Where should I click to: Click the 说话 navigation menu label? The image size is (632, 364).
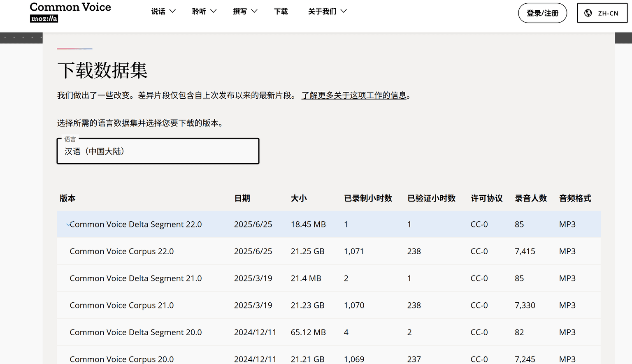tap(158, 12)
